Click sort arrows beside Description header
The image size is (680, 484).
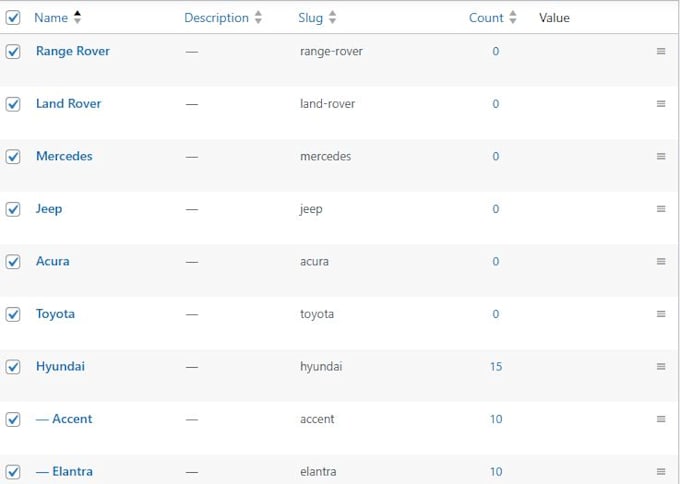(x=258, y=17)
